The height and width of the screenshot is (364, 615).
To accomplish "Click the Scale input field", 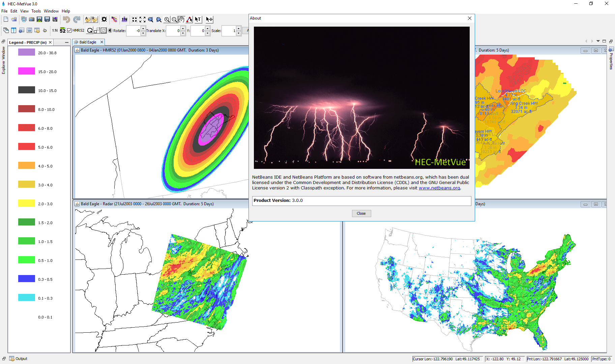I will 229,31.
